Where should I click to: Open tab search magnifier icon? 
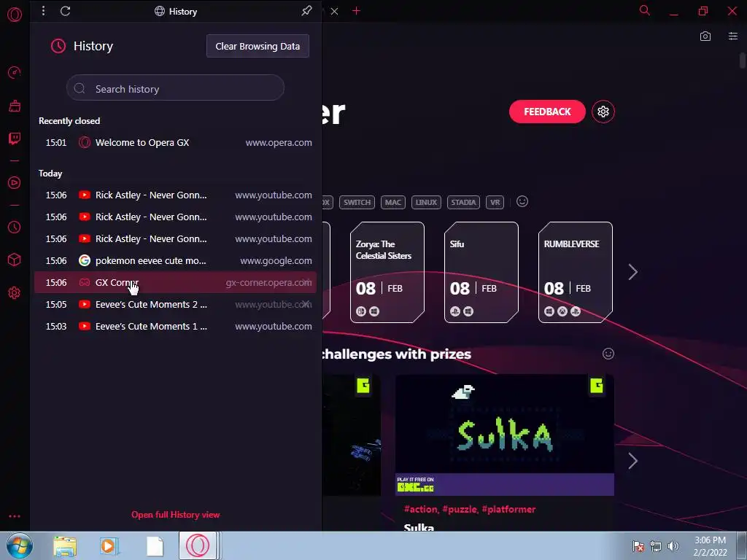645,10
